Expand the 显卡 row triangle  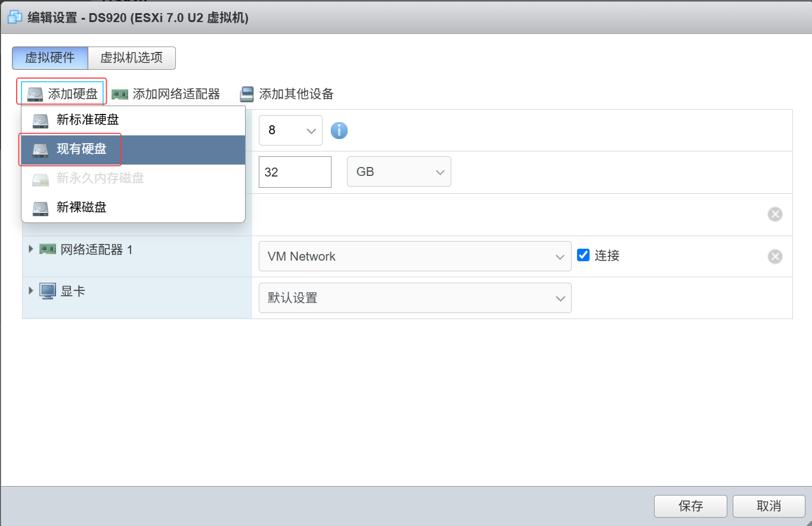31,290
